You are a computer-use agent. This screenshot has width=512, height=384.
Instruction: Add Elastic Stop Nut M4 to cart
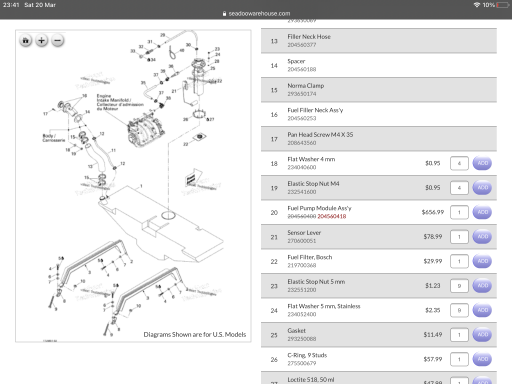[482, 188]
